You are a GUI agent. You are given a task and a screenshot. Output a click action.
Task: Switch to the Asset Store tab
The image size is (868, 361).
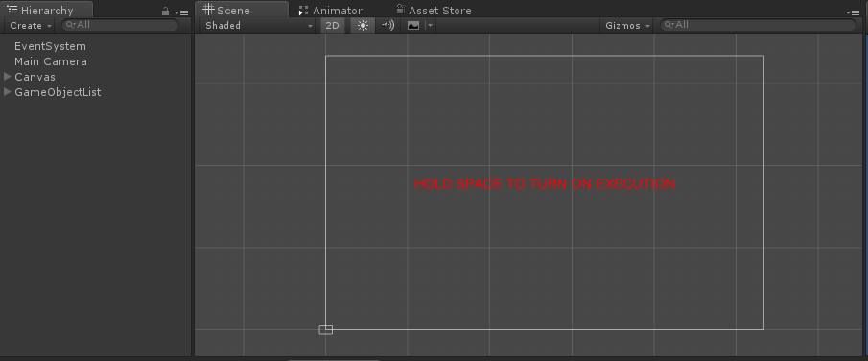pos(434,11)
